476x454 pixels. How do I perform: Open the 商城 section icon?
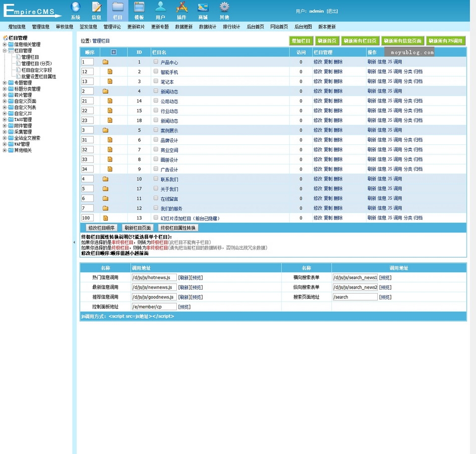[203, 11]
